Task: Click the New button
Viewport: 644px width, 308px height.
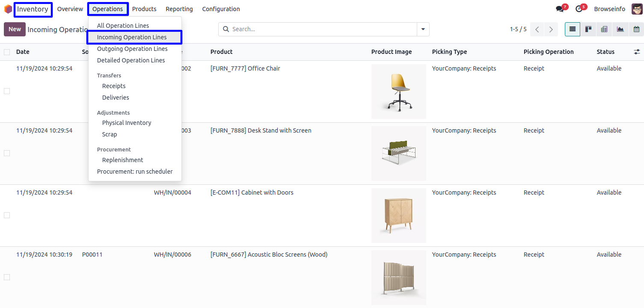Action: [x=15, y=30]
